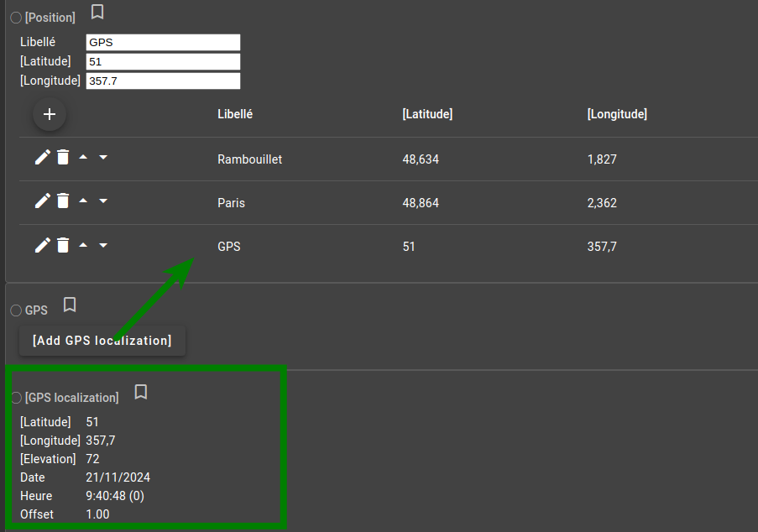
Task: Click latitude value 48,864
Action: 421,202
